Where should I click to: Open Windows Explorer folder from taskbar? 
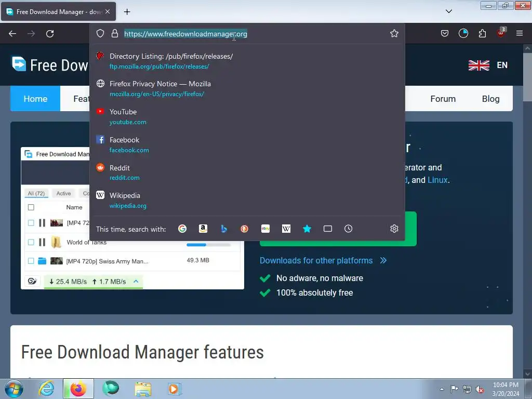[x=143, y=389]
